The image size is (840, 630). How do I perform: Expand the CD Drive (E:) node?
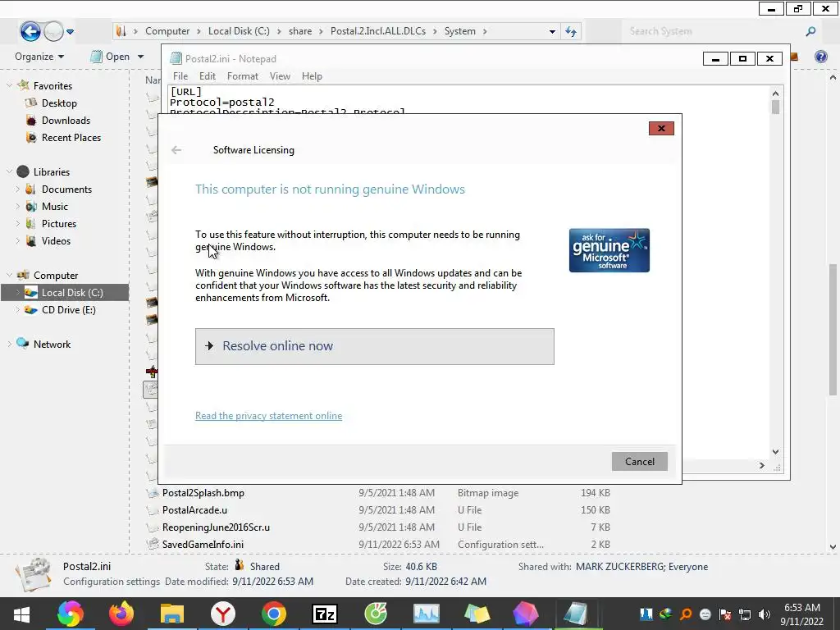point(18,309)
